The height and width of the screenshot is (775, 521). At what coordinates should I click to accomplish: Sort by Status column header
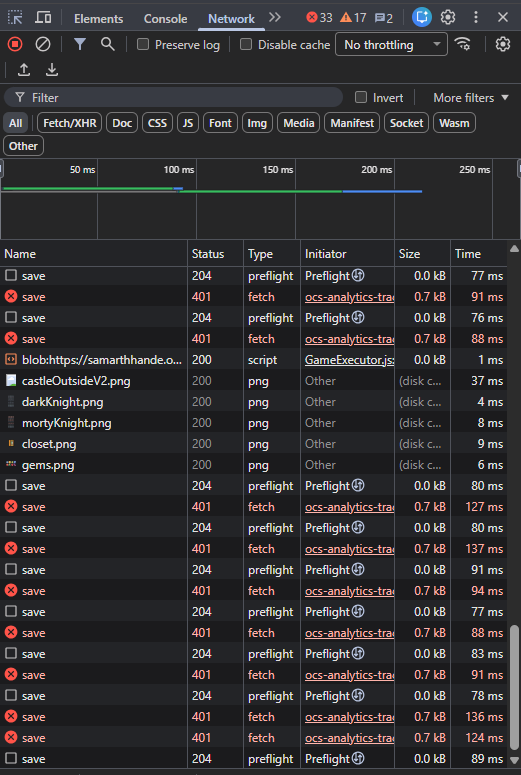216,254
